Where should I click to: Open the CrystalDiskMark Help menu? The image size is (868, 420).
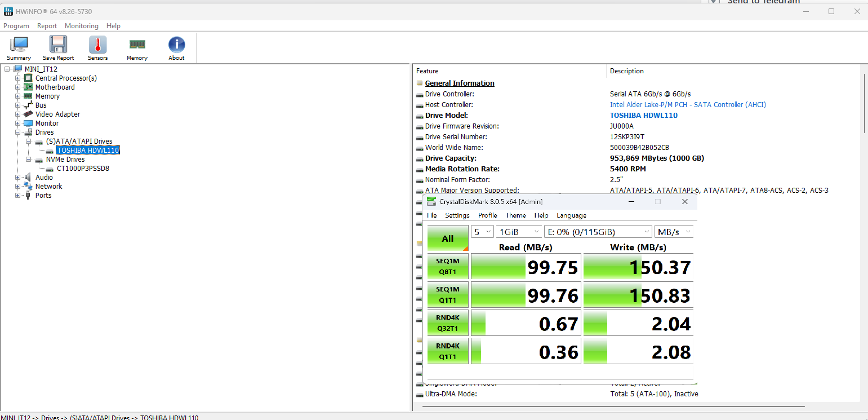[x=541, y=215]
